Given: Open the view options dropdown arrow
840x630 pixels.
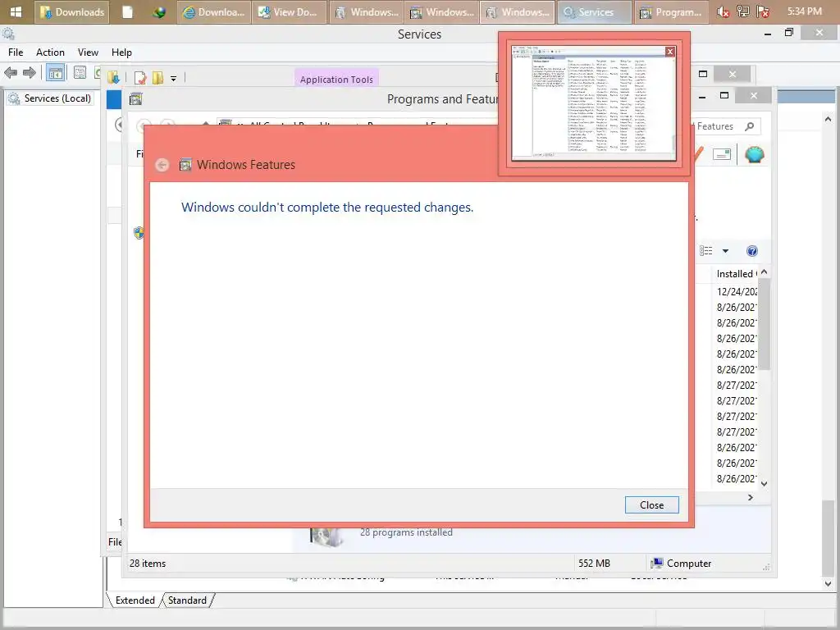Looking at the screenshot, I should point(725,251).
